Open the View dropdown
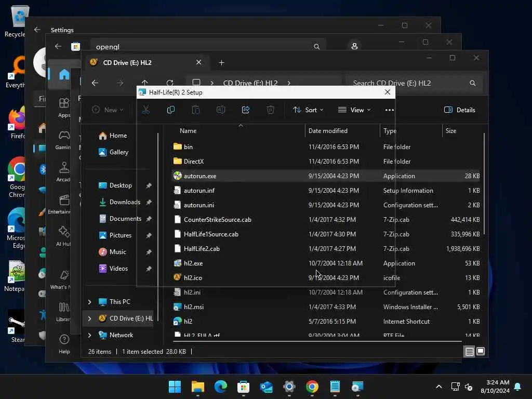532x399 pixels. point(354,110)
